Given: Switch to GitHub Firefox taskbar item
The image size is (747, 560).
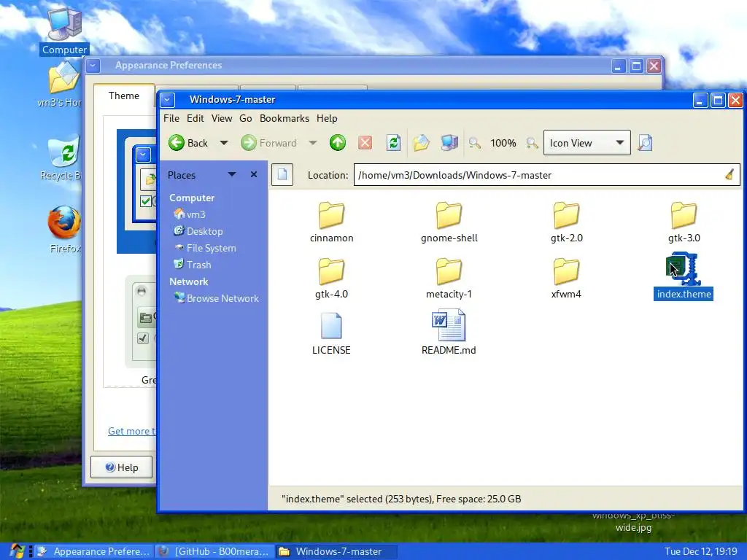Looking at the screenshot, I should [215, 551].
